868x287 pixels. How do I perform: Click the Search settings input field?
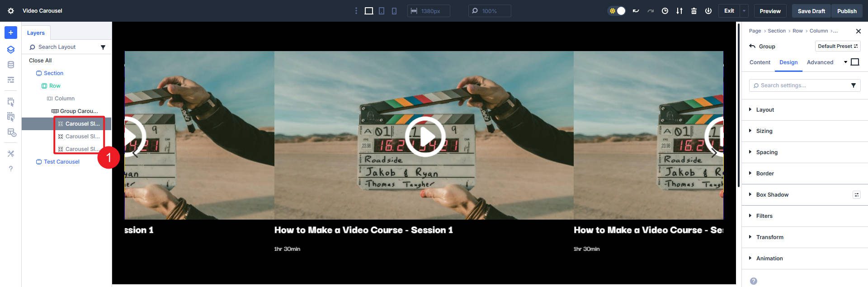(800, 85)
